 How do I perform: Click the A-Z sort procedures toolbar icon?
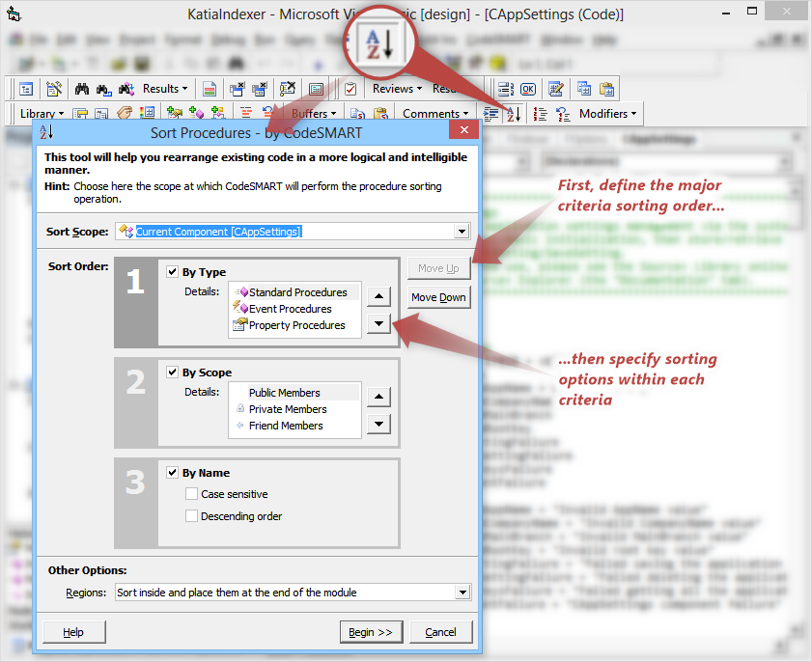(514, 113)
